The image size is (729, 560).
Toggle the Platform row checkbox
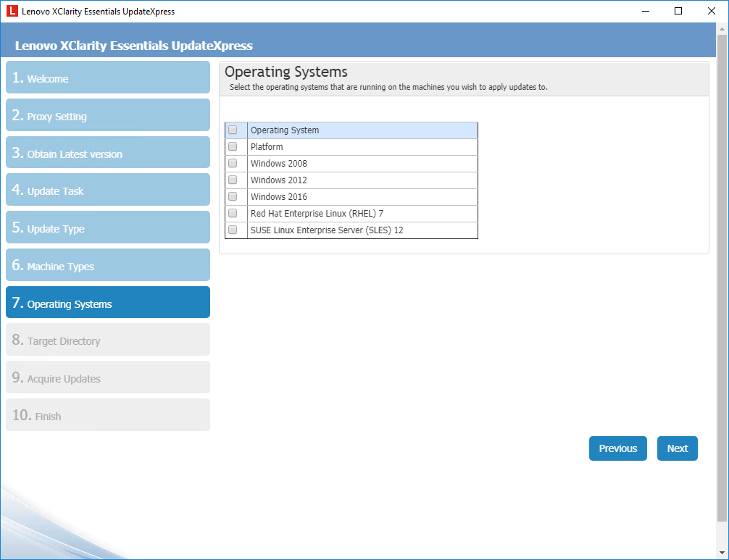coord(233,146)
